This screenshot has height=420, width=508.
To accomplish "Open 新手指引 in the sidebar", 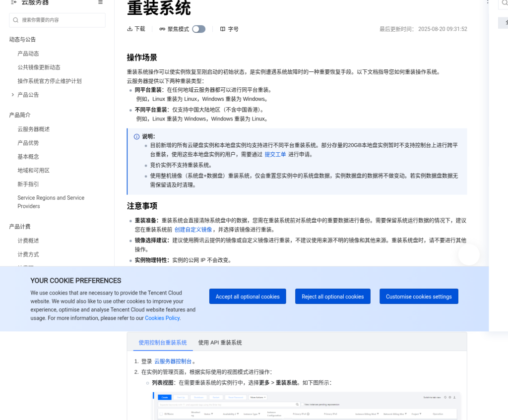I will [28, 184].
